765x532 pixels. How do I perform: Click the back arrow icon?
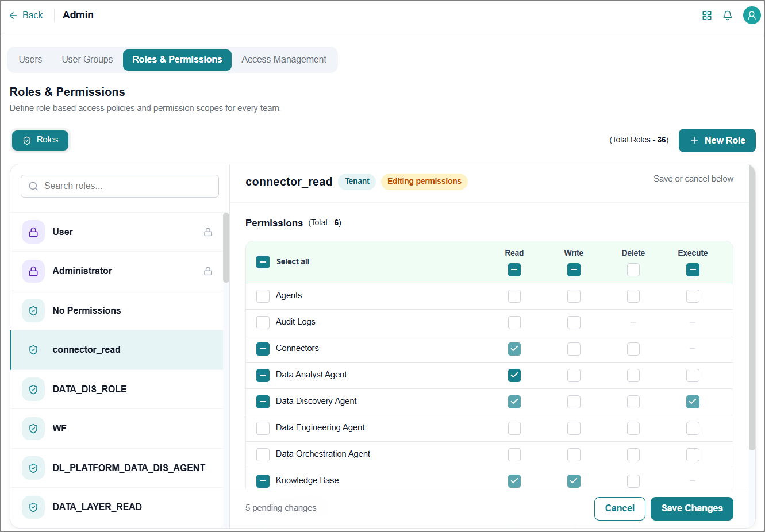(13, 16)
